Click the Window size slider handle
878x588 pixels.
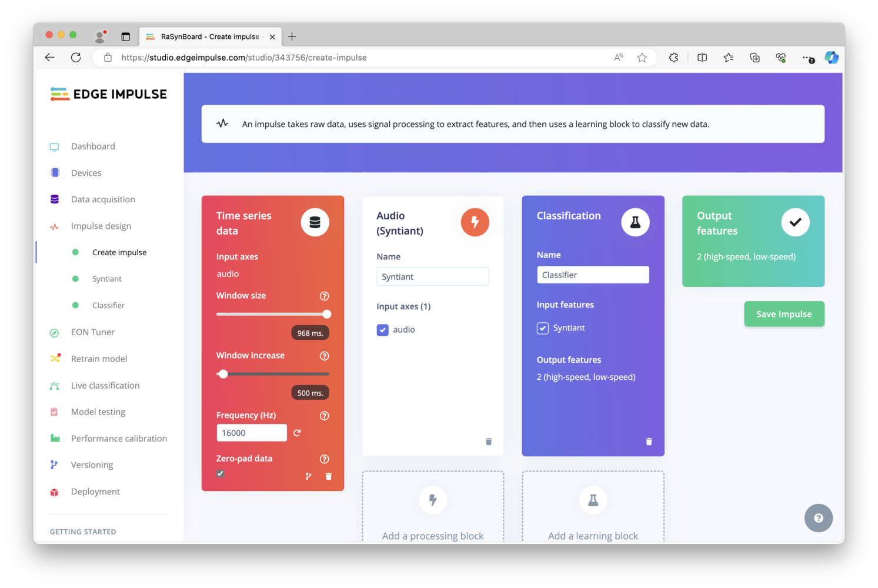326,314
